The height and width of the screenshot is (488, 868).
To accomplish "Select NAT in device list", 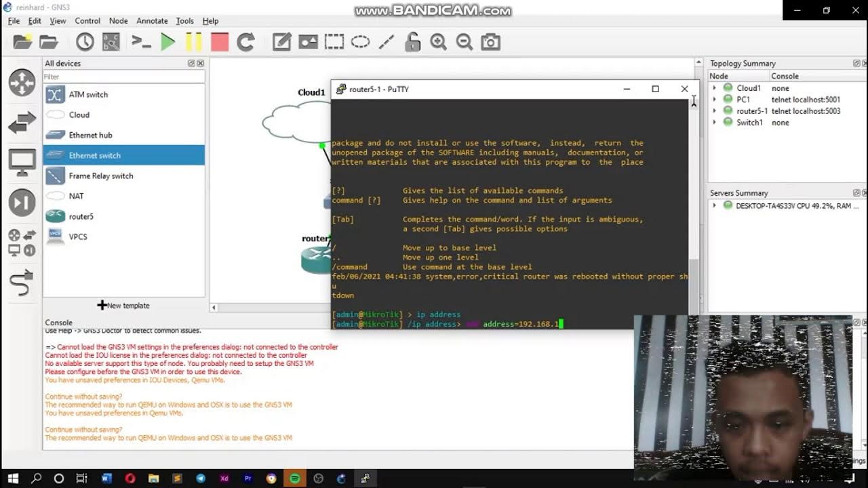I will pos(124,196).
